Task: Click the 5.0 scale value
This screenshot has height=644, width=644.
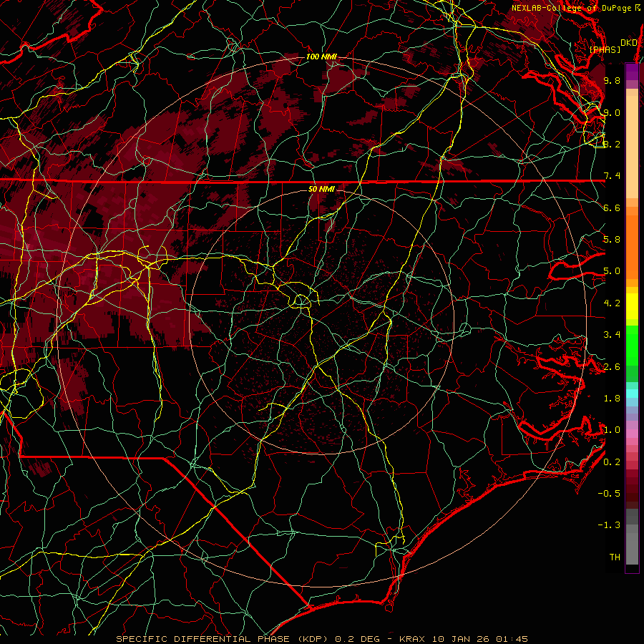Action: (x=612, y=271)
